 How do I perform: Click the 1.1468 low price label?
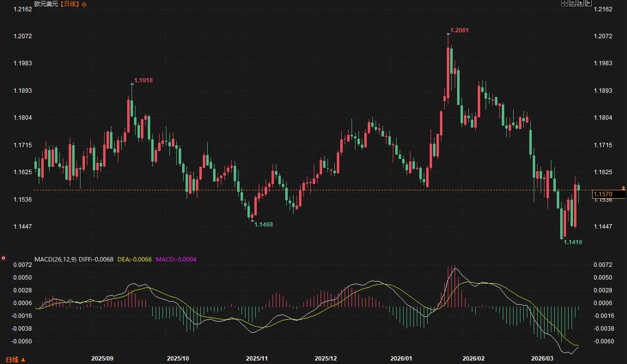(x=264, y=224)
